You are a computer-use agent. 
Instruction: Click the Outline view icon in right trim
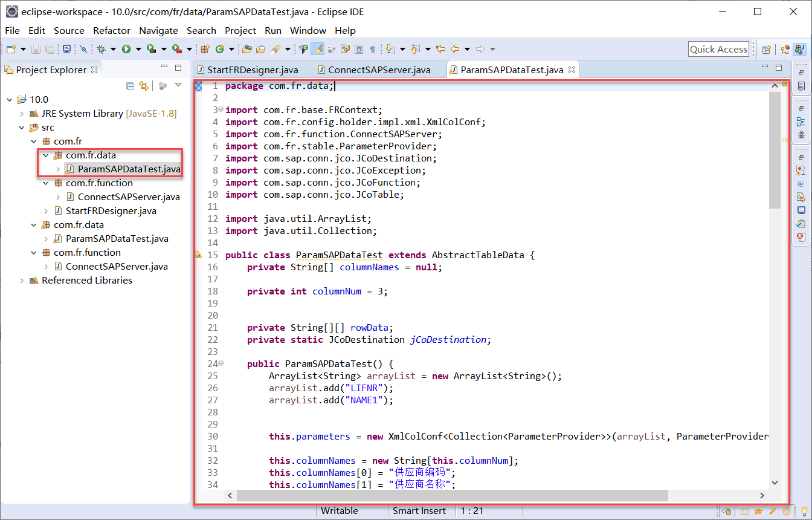tap(801, 122)
